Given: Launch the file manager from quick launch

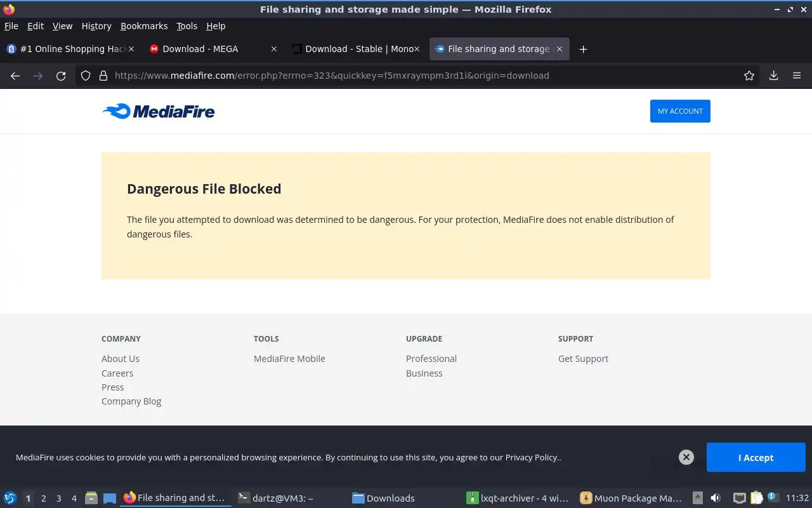Looking at the screenshot, I should pos(91,498).
